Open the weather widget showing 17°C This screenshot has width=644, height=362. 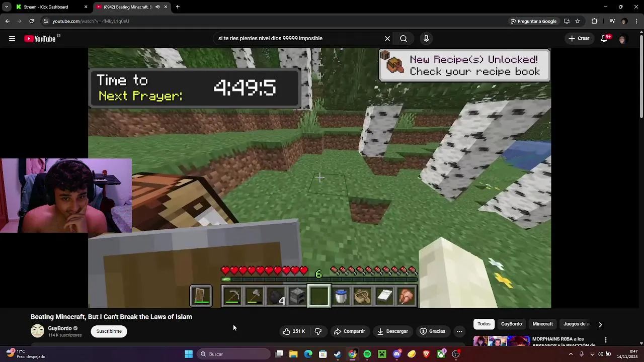pyautogui.click(x=25, y=354)
